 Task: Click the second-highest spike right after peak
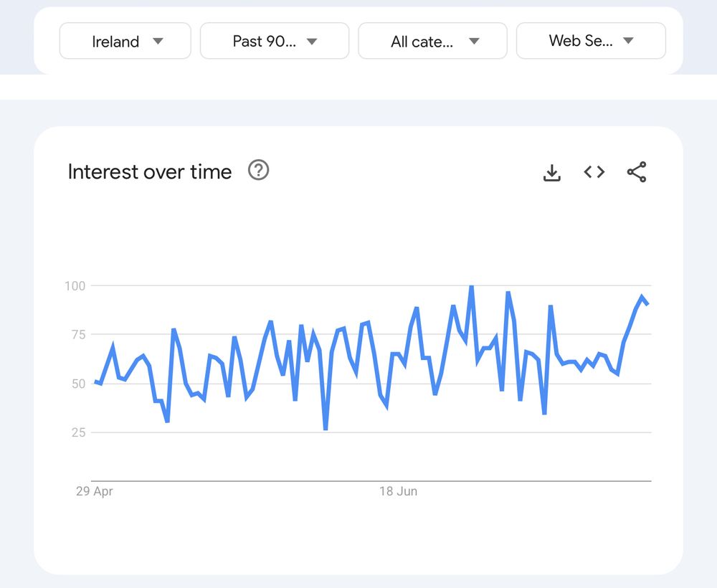pyautogui.click(x=508, y=293)
